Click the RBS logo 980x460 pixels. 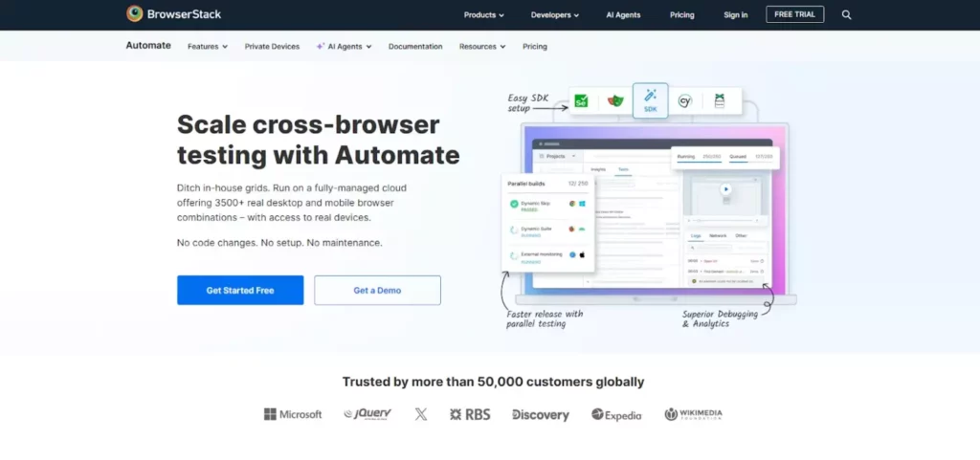[x=470, y=414]
